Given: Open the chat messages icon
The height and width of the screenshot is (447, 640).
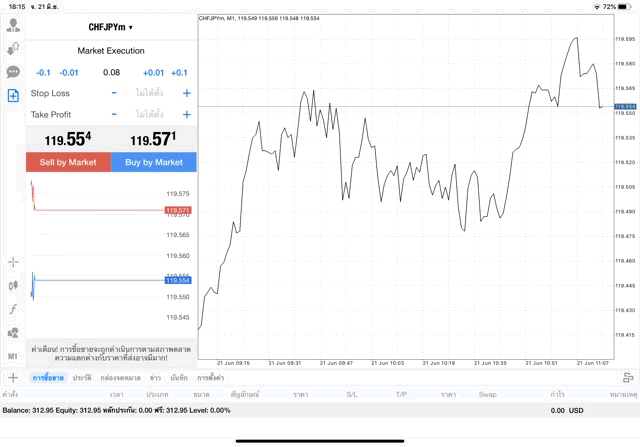Looking at the screenshot, I should click(13, 72).
